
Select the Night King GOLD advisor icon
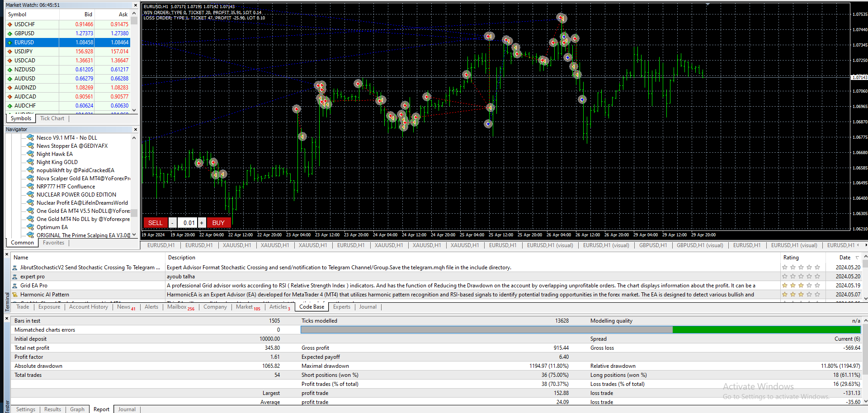[30, 162]
